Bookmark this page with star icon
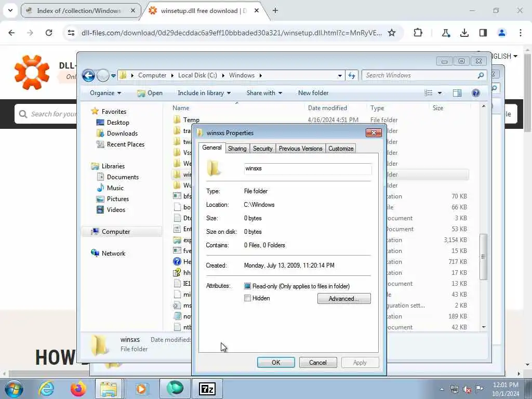Screen dimensions: 532x399 coord(392,33)
